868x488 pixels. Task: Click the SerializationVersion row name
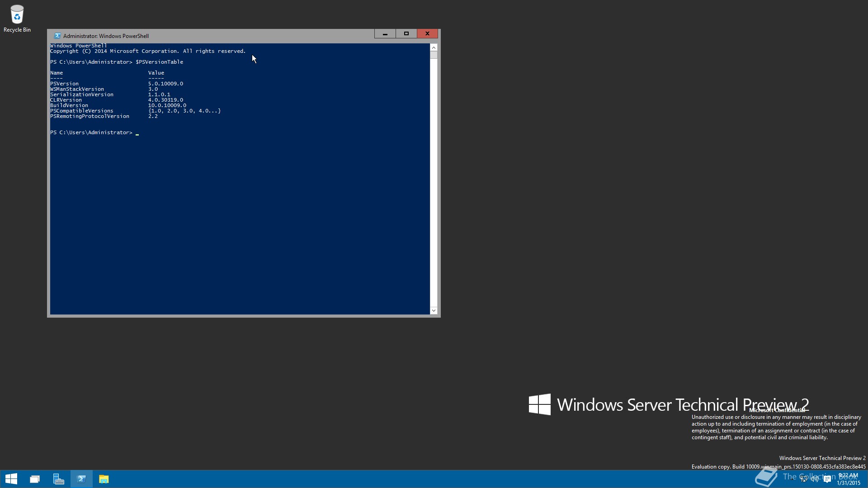[82, 94]
